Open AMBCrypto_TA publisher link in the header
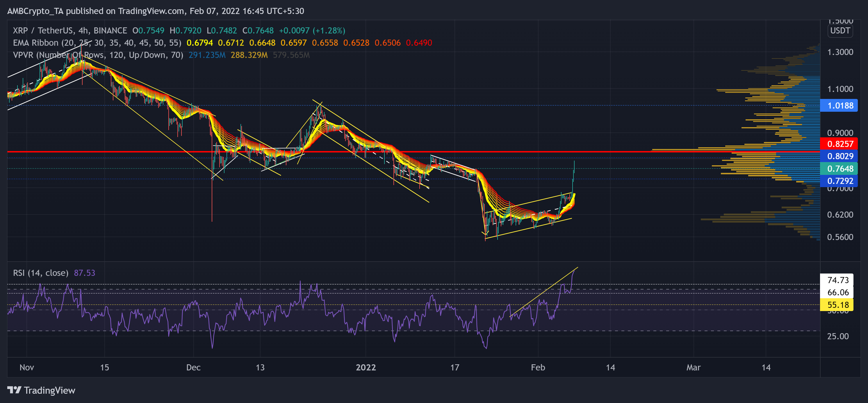This screenshot has height=403, width=868. coord(36,11)
